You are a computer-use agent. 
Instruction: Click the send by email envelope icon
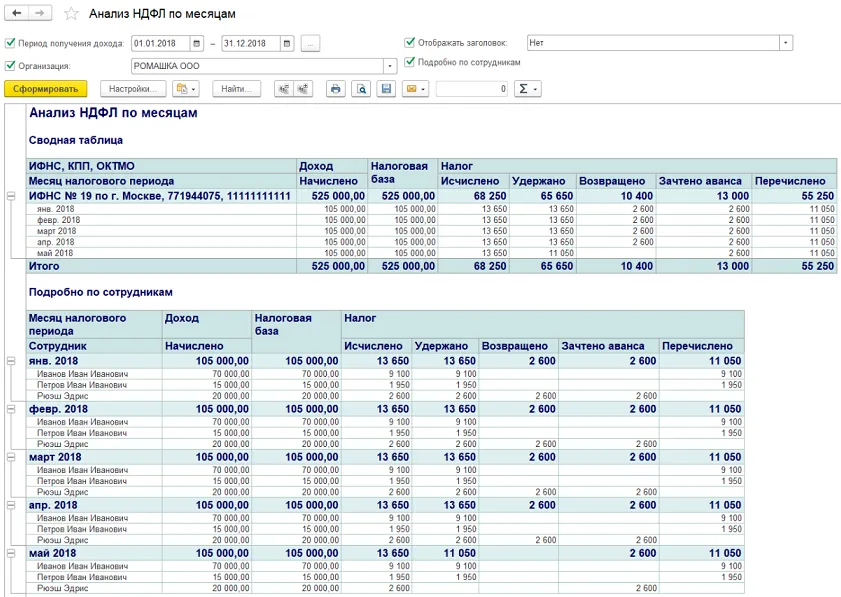(411, 89)
